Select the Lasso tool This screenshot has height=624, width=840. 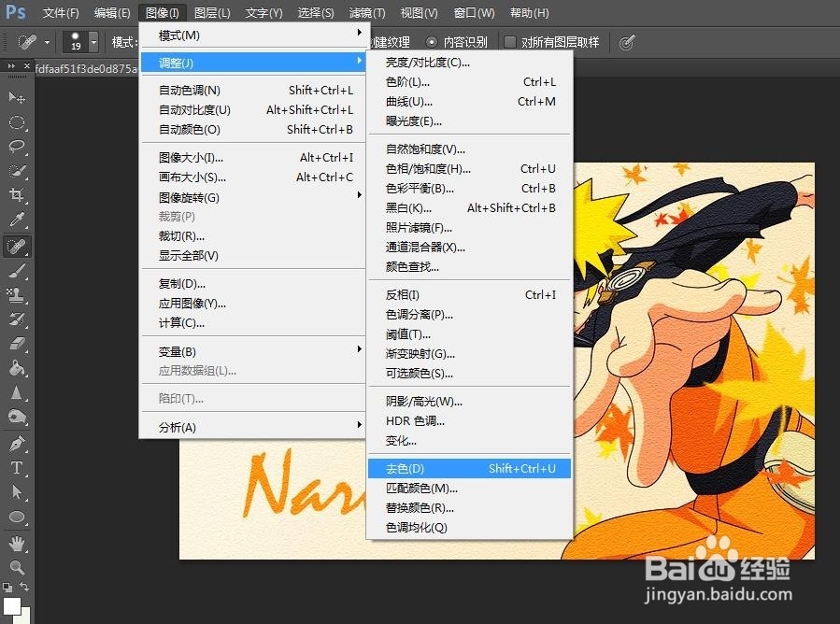click(x=17, y=147)
